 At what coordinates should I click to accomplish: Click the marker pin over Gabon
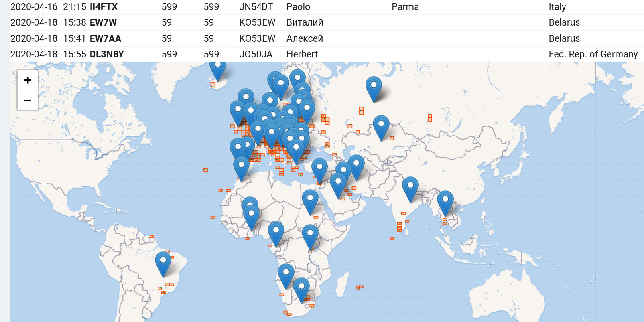tap(276, 233)
